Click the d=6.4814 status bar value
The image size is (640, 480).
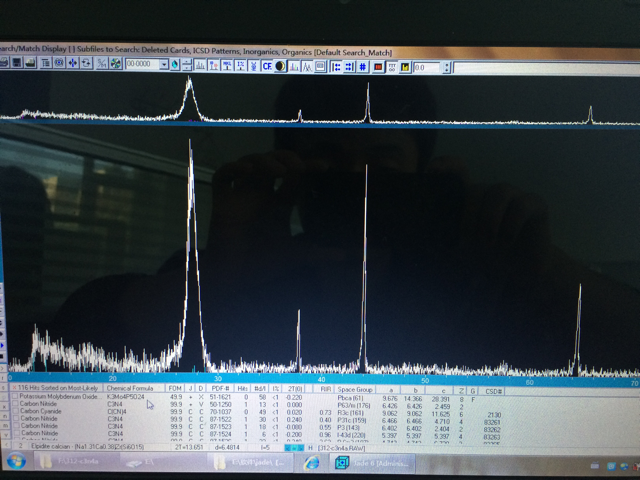[x=227, y=447]
